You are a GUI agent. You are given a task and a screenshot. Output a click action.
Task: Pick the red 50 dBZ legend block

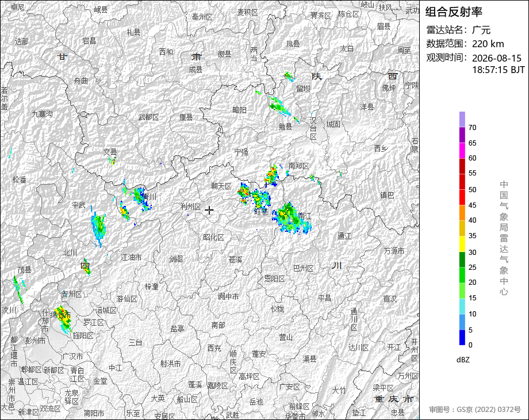[x=462, y=182]
